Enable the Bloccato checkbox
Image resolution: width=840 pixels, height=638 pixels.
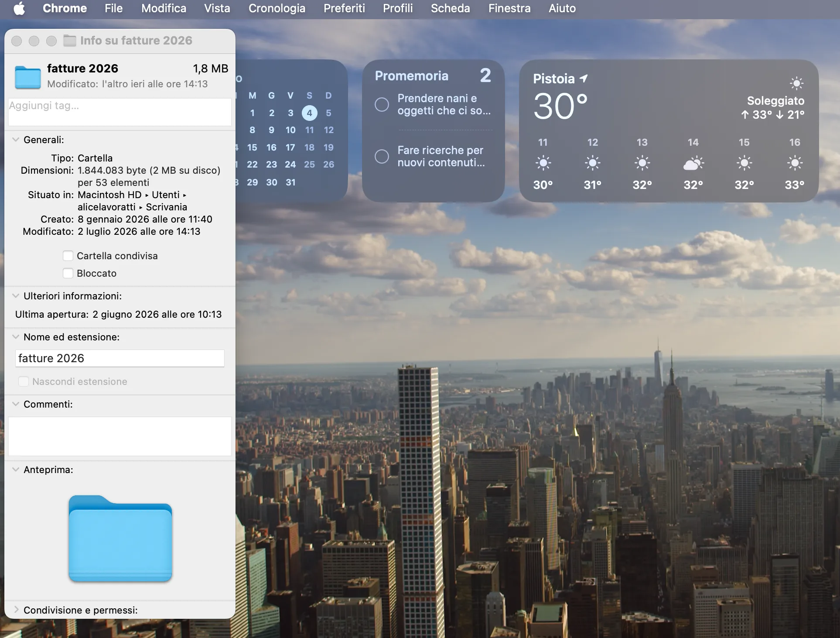click(x=68, y=273)
